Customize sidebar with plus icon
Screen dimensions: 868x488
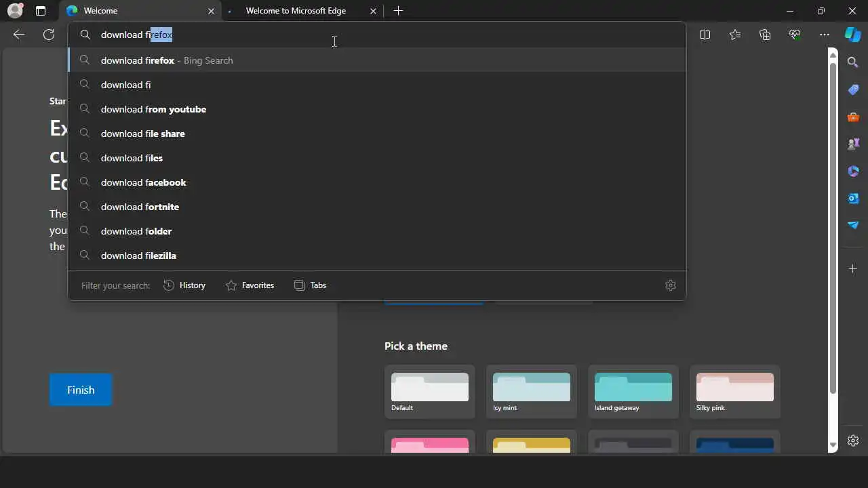[x=853, y=269]
